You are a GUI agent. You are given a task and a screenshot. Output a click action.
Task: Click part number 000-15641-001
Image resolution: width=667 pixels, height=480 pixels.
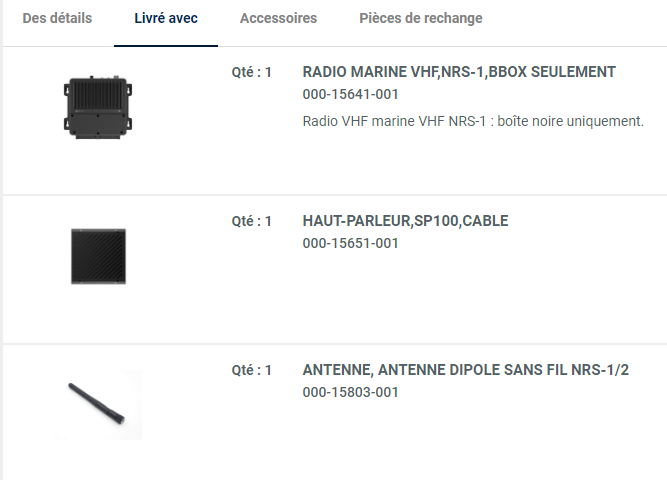tap(350, 95)
